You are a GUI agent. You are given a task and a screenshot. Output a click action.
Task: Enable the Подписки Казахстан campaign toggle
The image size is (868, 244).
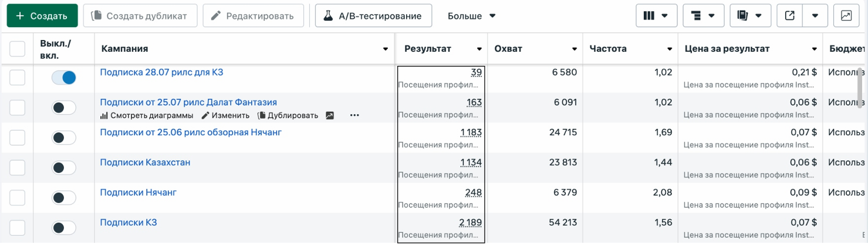pyautogui.click(x=64, y=168)
